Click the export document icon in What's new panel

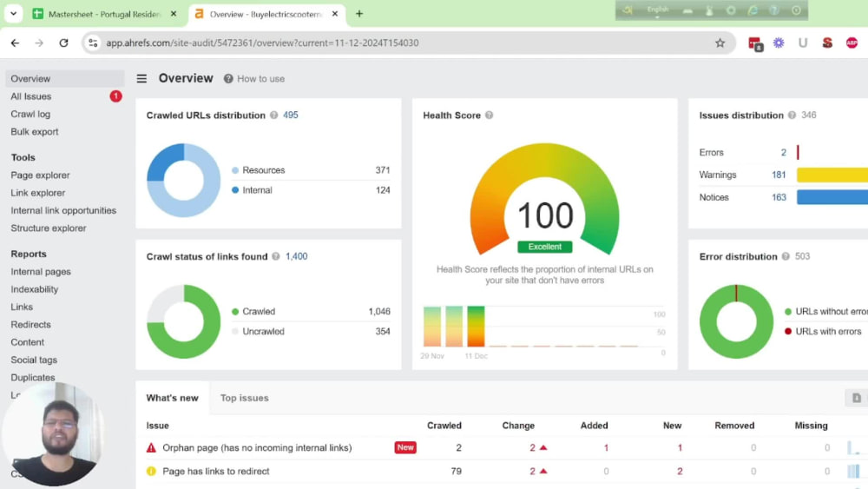pyautogui.click(x=857, y=398)
